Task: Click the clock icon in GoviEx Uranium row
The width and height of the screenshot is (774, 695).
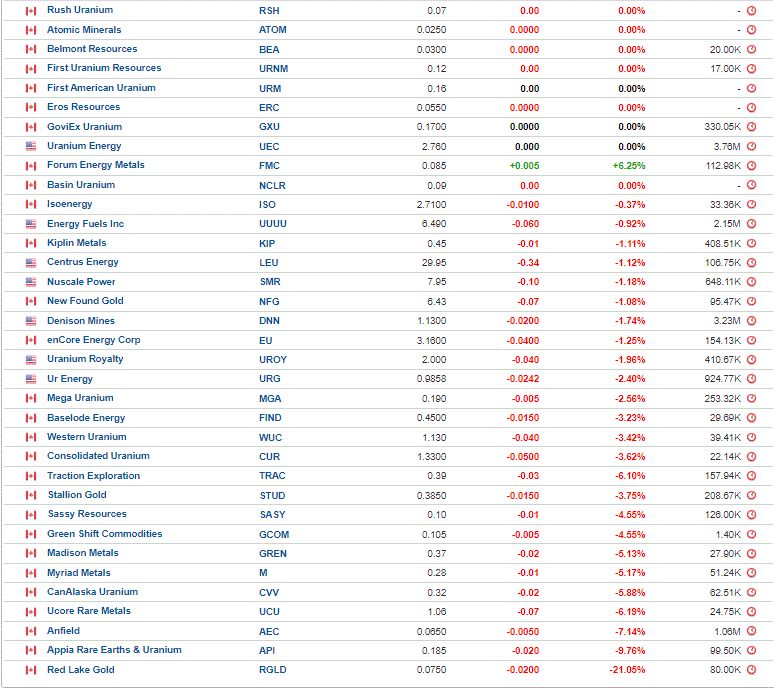Action: coord(751,127)
